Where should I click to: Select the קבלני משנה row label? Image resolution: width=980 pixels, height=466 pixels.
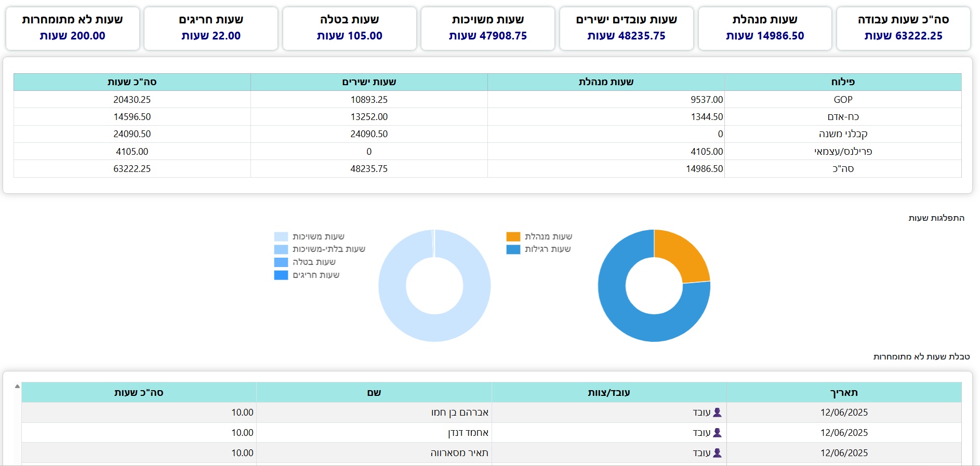pos(842,134)
